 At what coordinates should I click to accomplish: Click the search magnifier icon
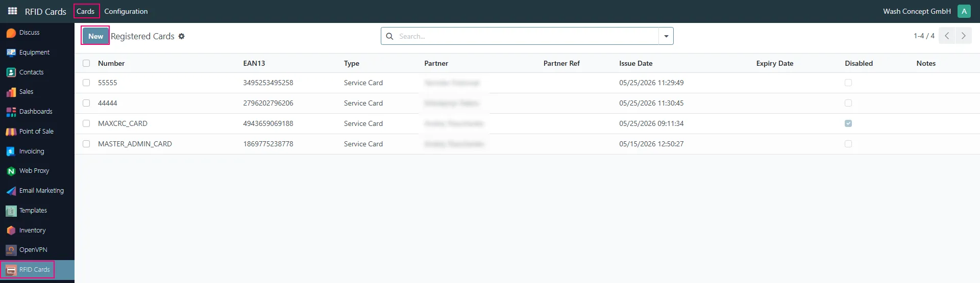pyautogui.click(x=389, y=36)
